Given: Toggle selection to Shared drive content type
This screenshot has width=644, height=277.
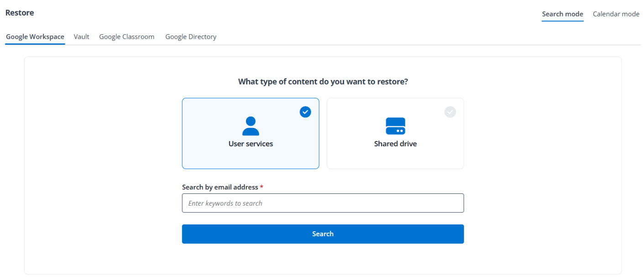Looking at the screenshot, I should pyautogui.click(x=395, y=133).
